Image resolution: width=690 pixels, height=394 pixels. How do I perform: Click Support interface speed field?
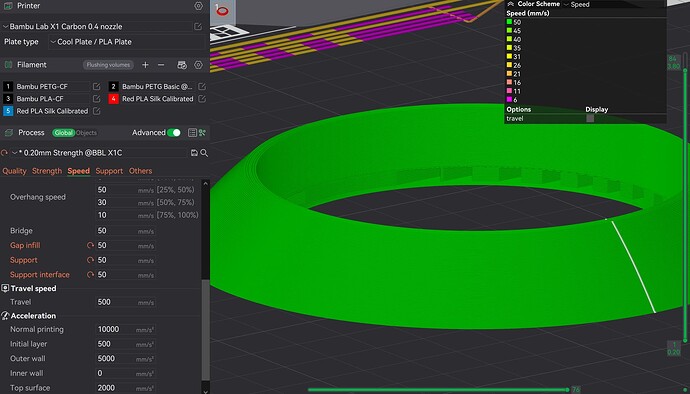point(125,275)
